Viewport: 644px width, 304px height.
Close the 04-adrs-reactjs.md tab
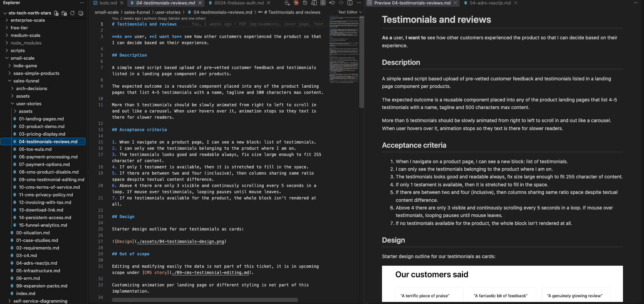(x=516, y=3)
